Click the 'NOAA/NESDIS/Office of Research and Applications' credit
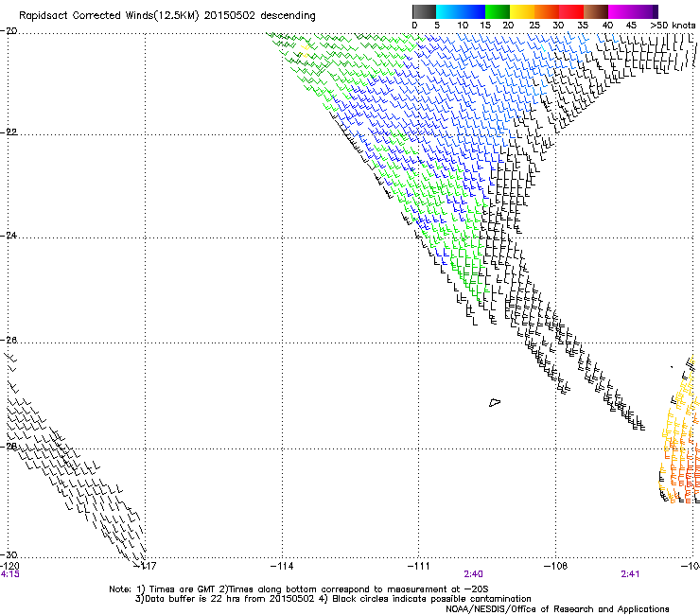The image size is (700, 615). click(557, 609)
